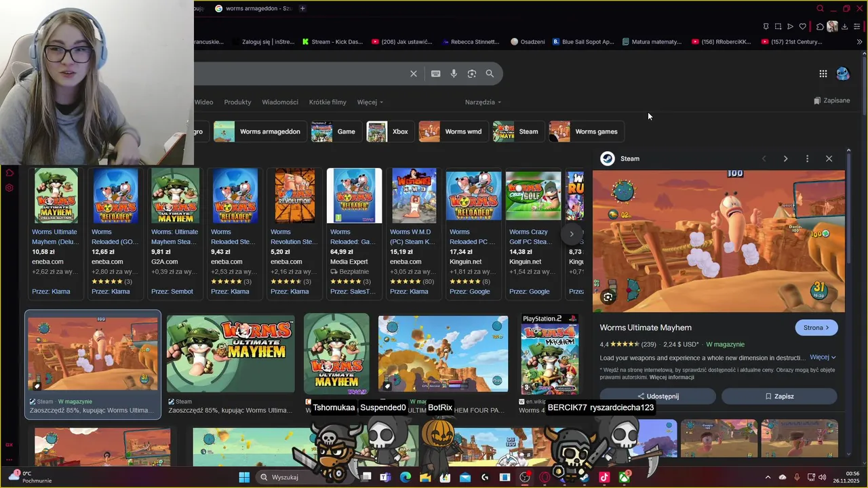Viewport: 868px width, 488px height.
Task: Open PlayStation 2 Worms 4 Mayhem image
Action: 549,354
